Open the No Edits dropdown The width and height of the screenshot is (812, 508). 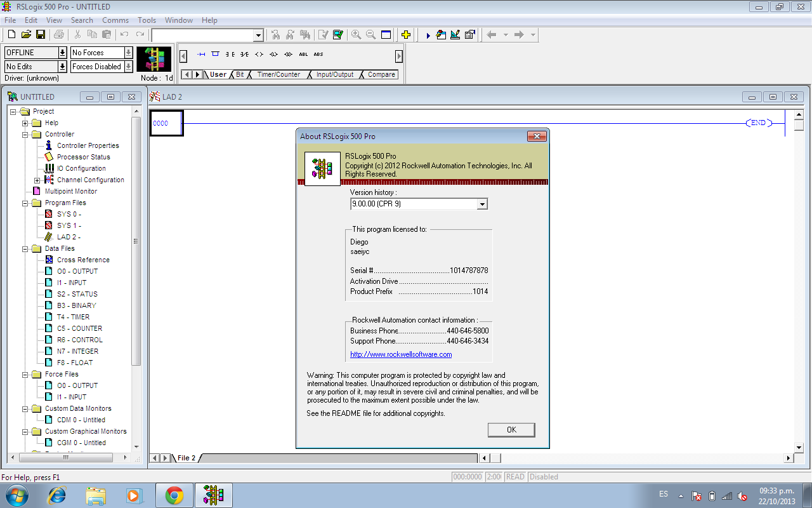click(62, 67)
